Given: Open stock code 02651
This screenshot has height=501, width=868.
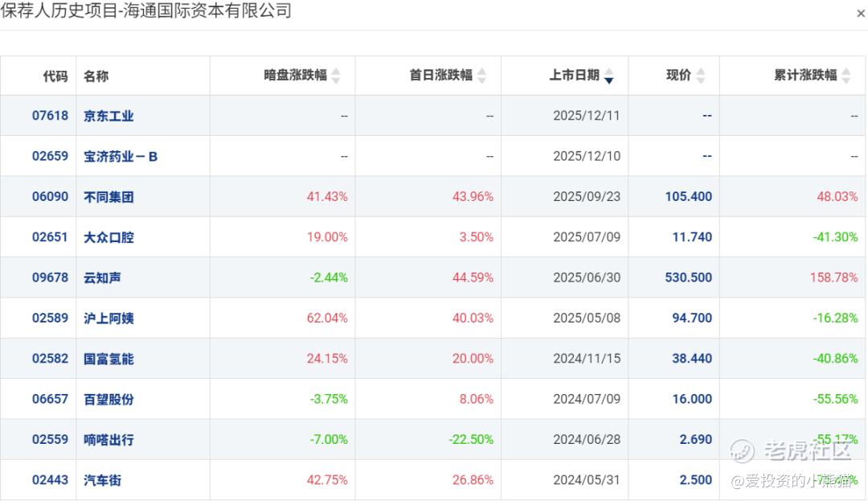Looking at the screenshot, I should 50,237.
